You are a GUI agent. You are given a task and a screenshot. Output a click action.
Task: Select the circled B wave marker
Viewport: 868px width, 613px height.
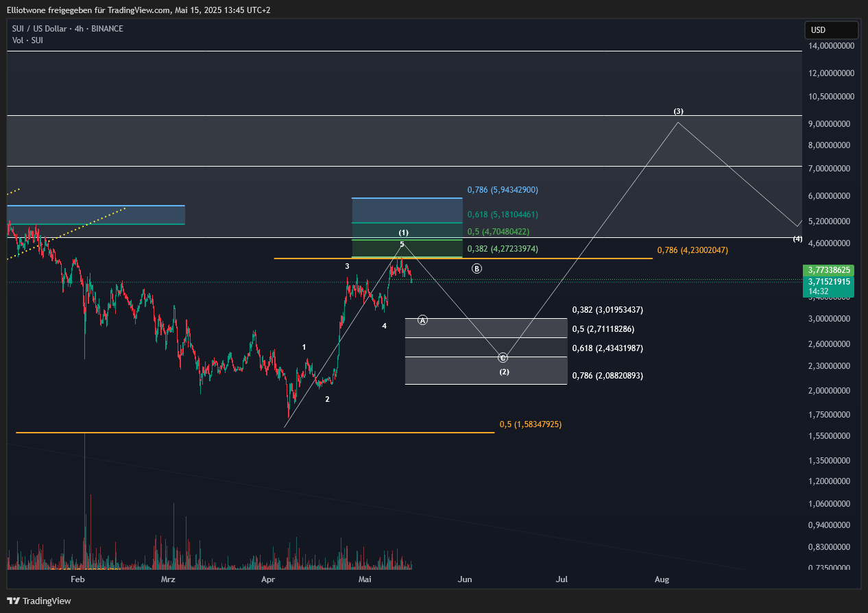pos(477,268)
